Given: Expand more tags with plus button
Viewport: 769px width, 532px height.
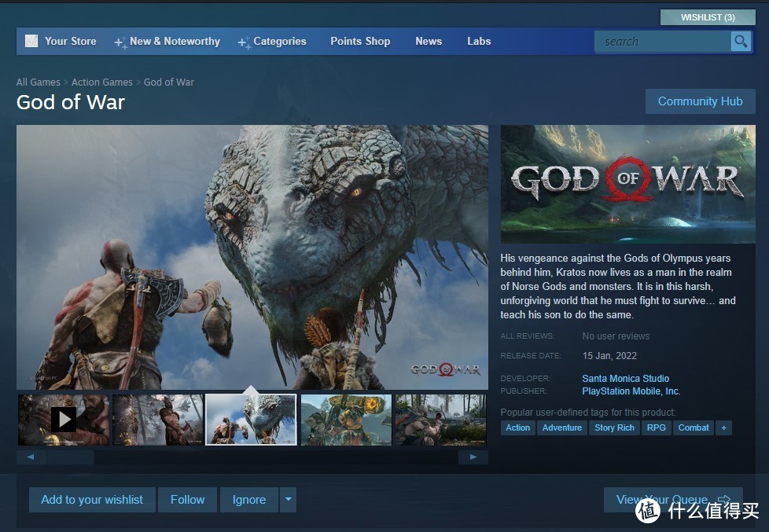Looking at the screenshot, I should (723, 427).
